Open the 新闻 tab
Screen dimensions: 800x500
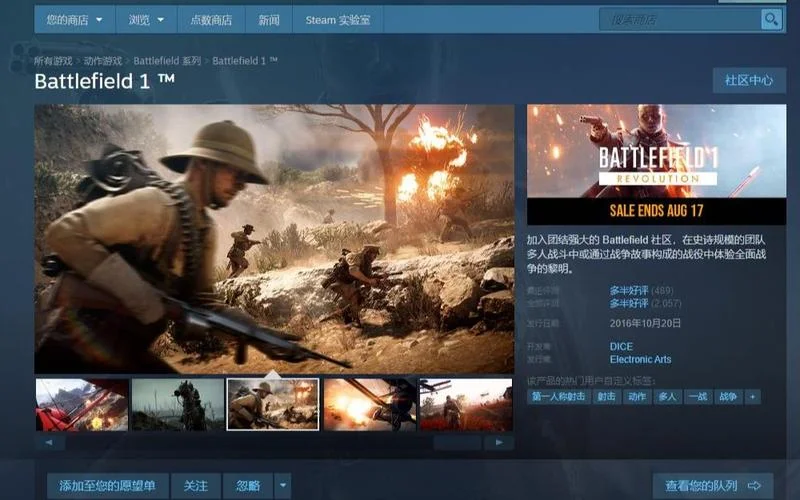coord(269,20)
